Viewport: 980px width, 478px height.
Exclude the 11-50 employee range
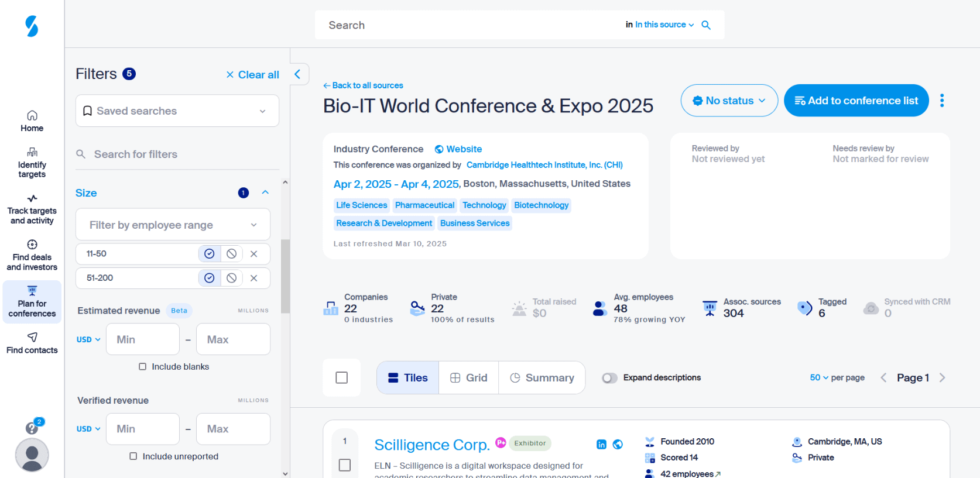232,254
